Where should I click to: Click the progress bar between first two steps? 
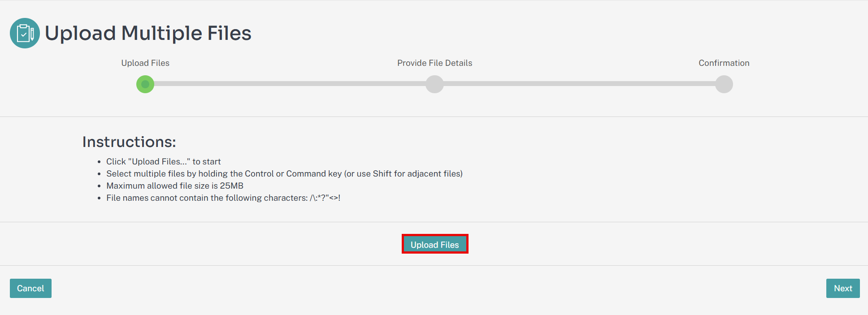[x=290, y=84]
